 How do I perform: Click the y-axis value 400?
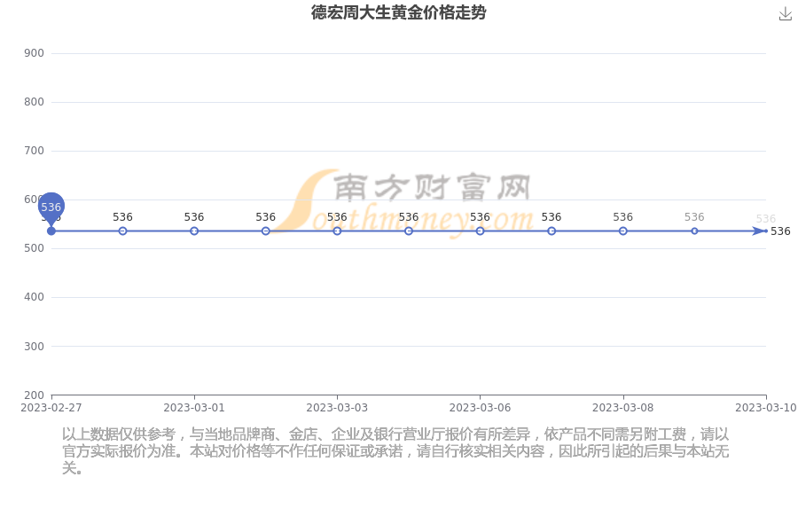(34, 297)
